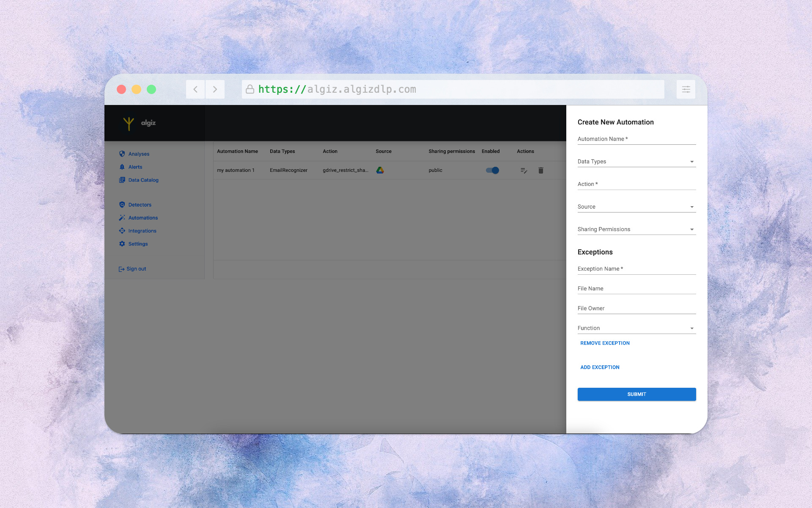Viewport: 812px width, 508px height.
Task: Click the Integrations icon in sidebar
Action: (122, 231)
